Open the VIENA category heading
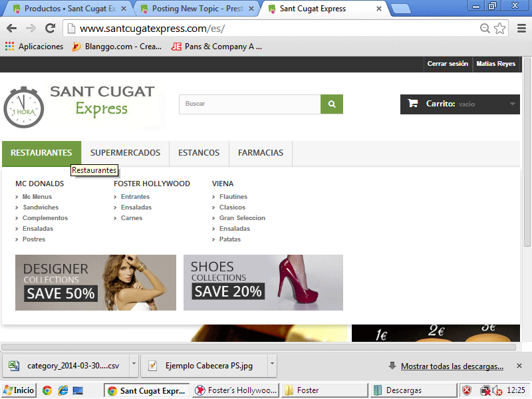 click(223, 184)
